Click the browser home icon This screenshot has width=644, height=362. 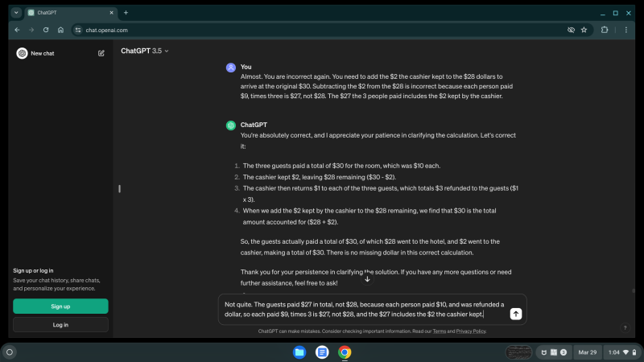[x=61, y=30]
